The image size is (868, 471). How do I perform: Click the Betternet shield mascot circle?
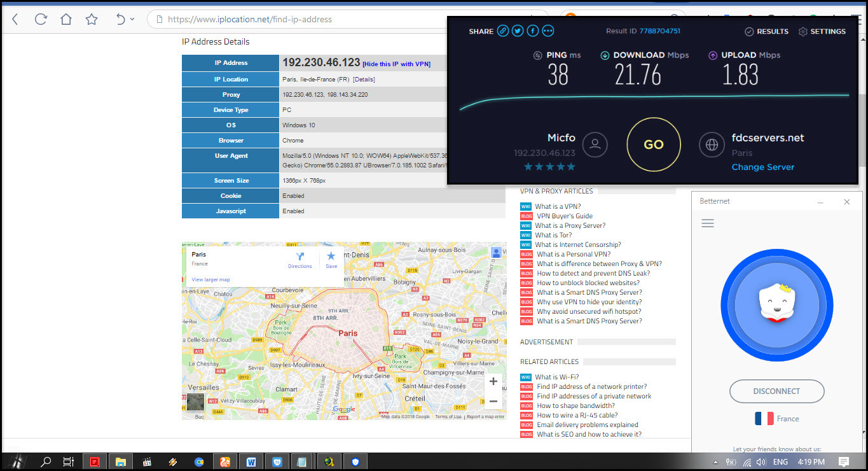click(x=777, y=306)
